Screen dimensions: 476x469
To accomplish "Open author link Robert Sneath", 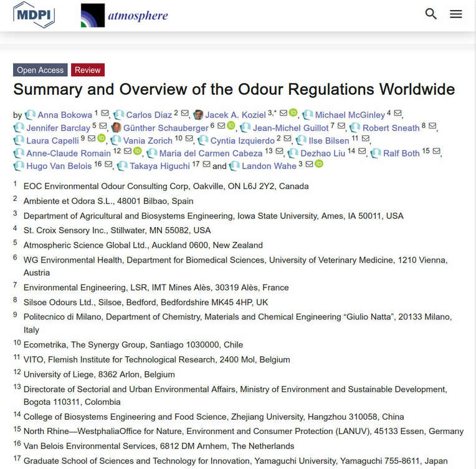I will click(x=391, y=128).
